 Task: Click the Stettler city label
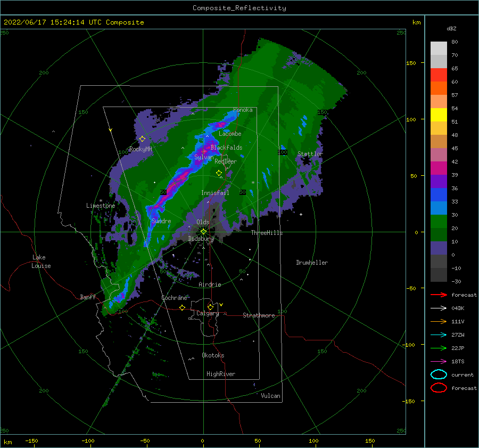tap(310, 154)
